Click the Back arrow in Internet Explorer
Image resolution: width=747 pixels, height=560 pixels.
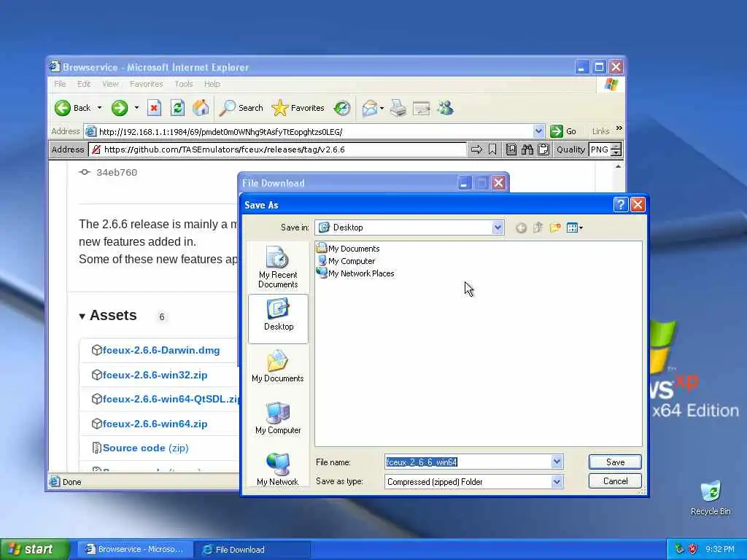pyautogui.click(x=63, y=108)
